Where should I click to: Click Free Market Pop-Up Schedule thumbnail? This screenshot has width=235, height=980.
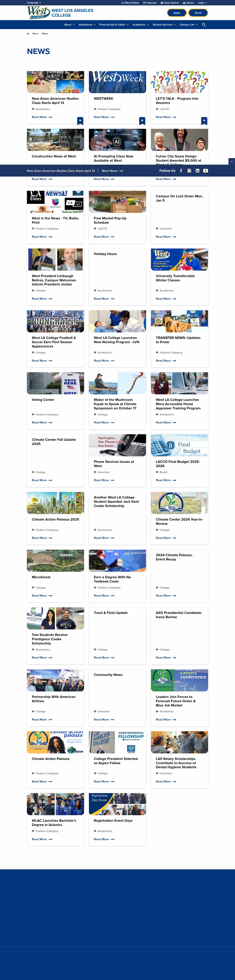(117, 202)
